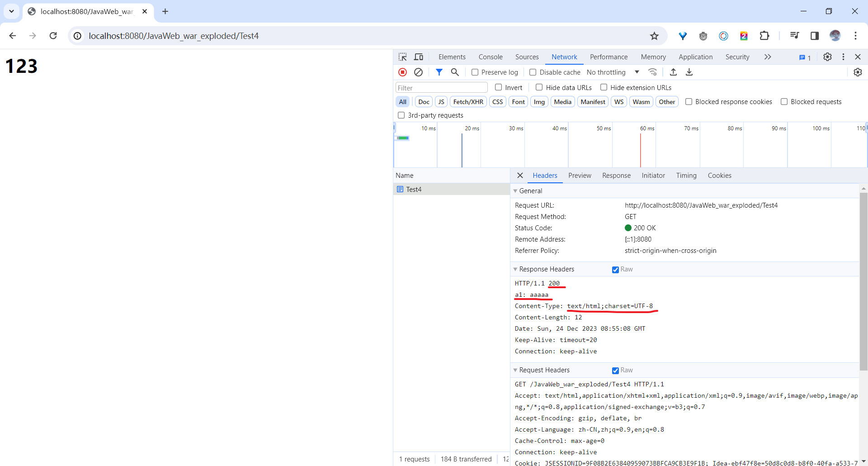Check the Invert filter option

[498, 87]
